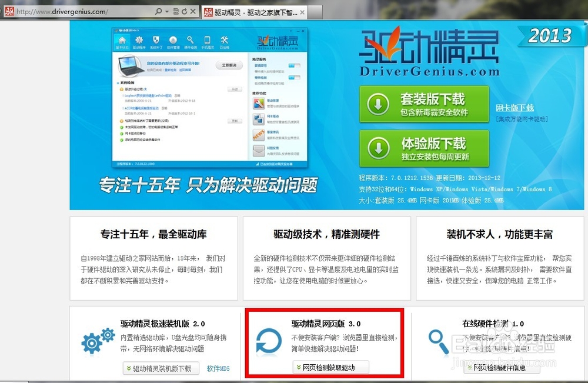Click the 网页检测获取驱动 button
The width and height of the screenshot is (588, 383).
(330, 368)
